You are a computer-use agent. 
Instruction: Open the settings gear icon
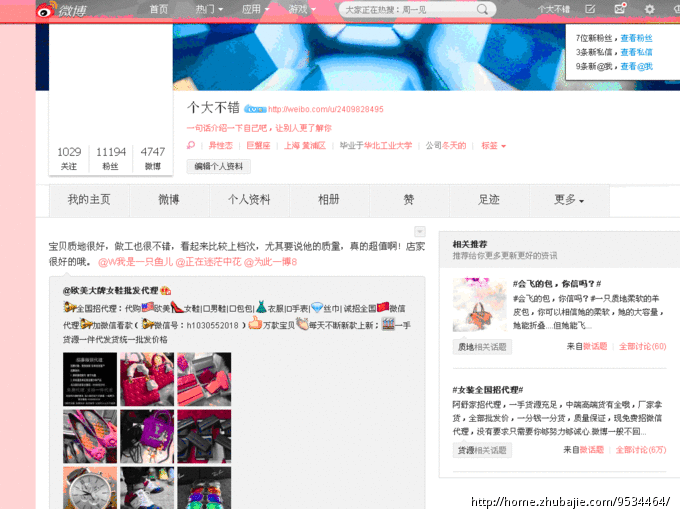(649, 9)
